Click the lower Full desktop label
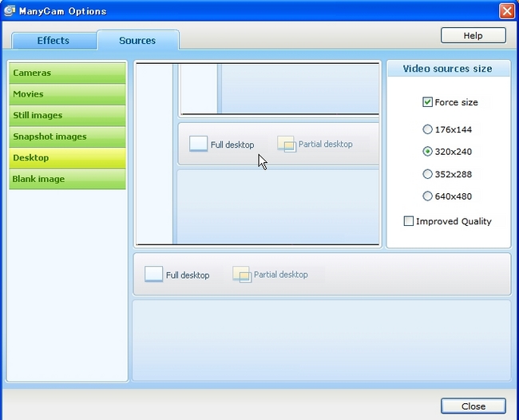 [x=188, y=275]
